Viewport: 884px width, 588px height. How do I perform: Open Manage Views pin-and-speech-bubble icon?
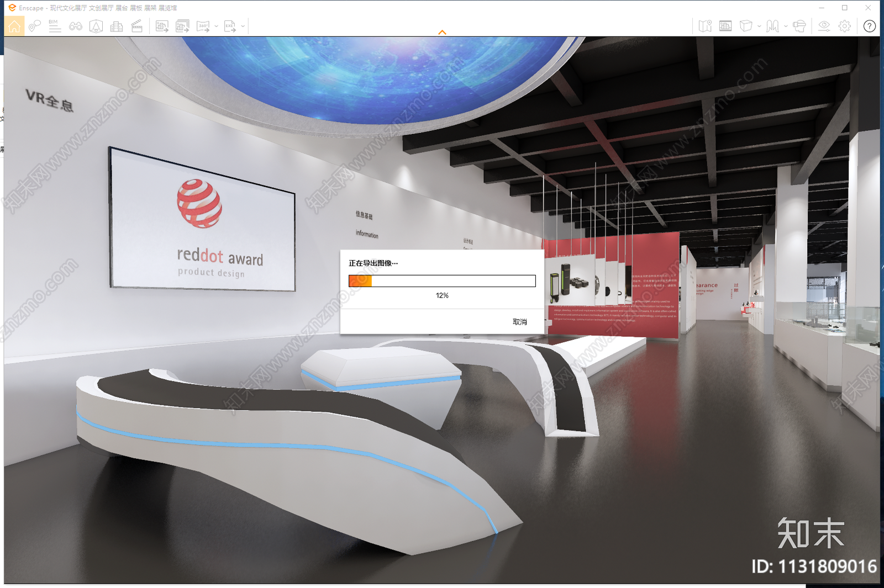tap(35, 26)
